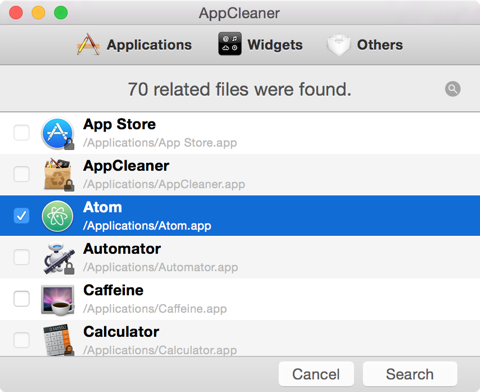
Task: Click the Others plug-in brick icon
Action: coord(338,45)
